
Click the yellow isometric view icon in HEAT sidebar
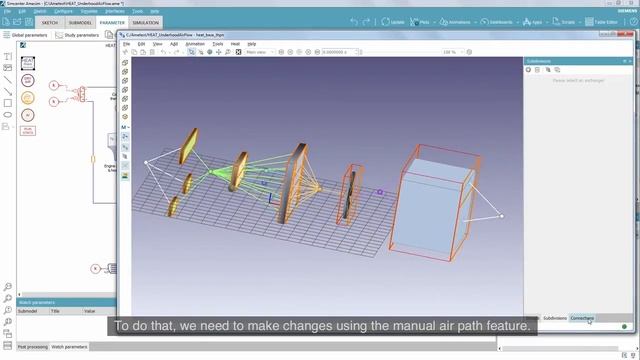(x=125, y=117)
